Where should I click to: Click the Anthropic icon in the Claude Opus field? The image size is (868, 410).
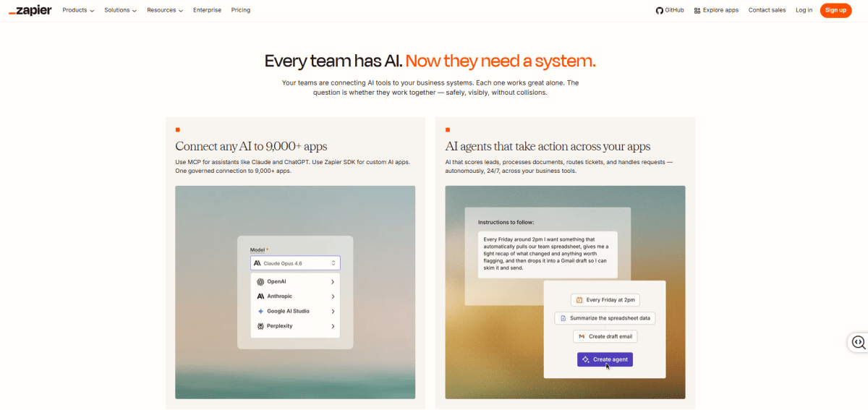(x=258, y=263)
